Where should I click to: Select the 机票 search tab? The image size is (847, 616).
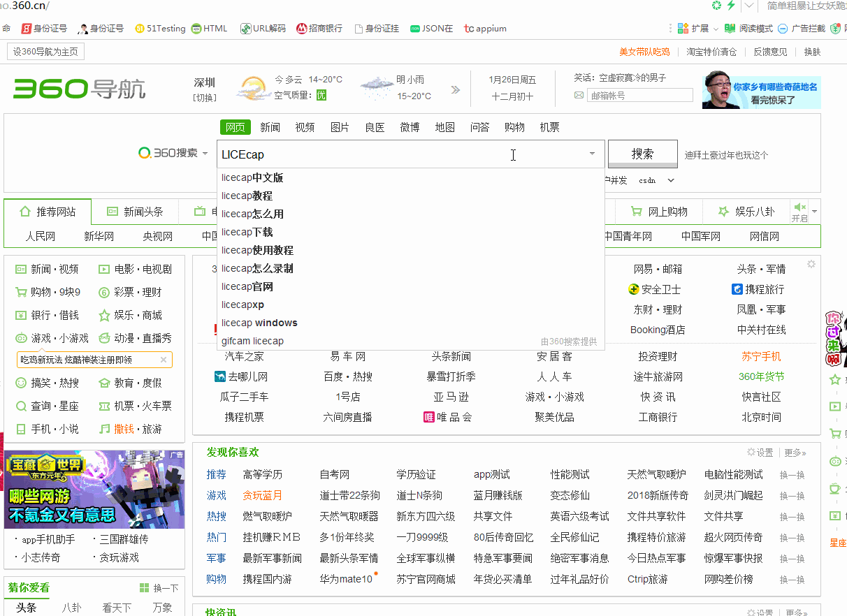coord(549,127)
